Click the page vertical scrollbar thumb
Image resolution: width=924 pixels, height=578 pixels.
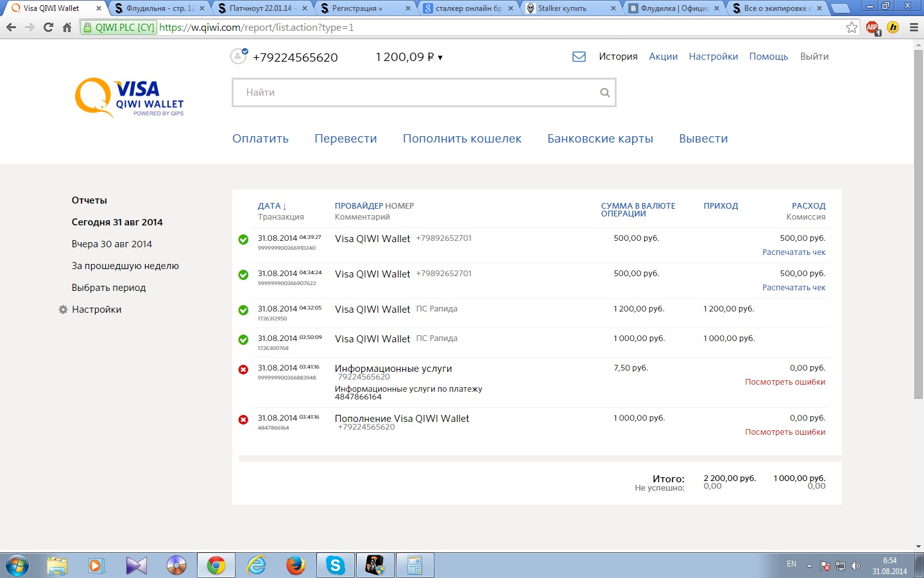pos(918,223)
